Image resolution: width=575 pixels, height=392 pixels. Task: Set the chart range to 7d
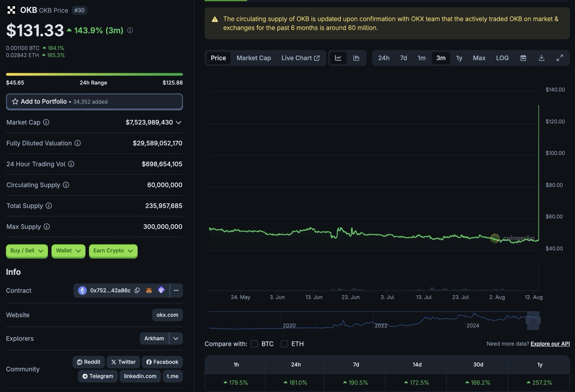pyautogui.click(x=403, y=58)
